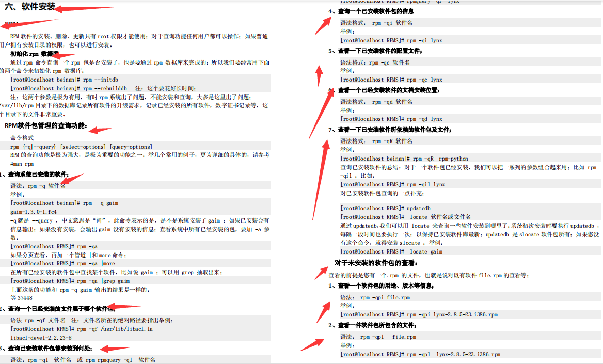Screen dimensions: 603x364
Task: Click the rpm -qpi lynx-2.8.5-23.i386.rpm command
Action: (419, 314)
